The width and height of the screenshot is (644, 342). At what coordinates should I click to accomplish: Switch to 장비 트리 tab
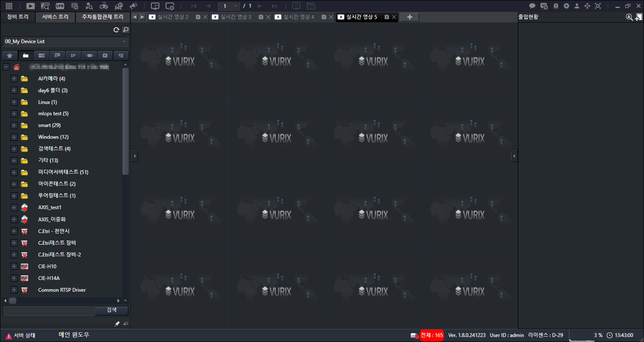coord(18,17)
